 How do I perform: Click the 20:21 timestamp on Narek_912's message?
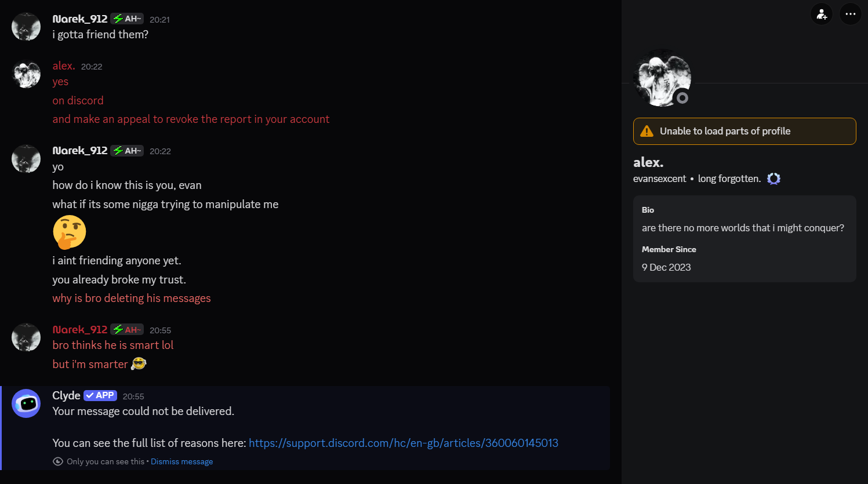[x=159, y=19]
